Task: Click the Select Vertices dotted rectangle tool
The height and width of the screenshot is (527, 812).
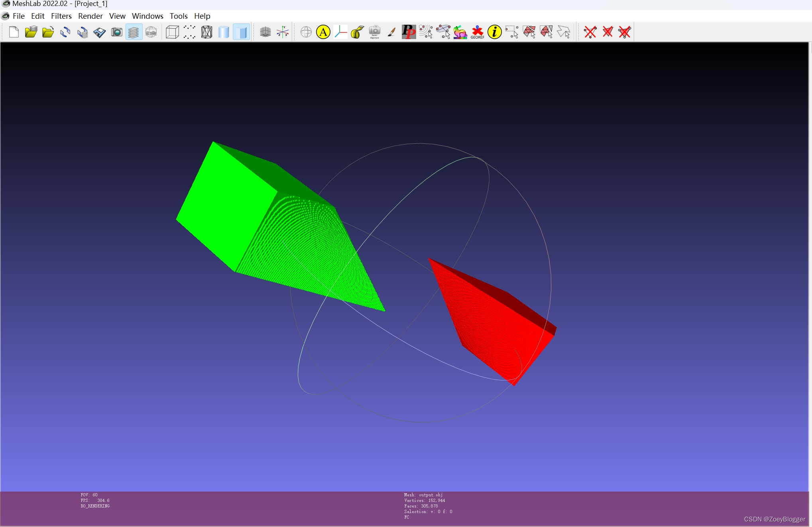Action: (x=512, y=32)
